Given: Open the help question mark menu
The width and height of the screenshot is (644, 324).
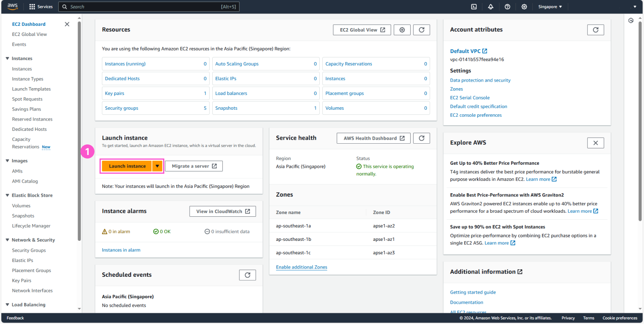Looking at the screenshot, I should [x=507, y=7].
